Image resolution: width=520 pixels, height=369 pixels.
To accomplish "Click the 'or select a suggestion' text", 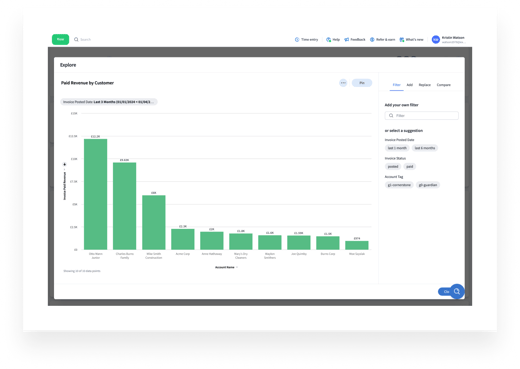I will coord(404,131).
